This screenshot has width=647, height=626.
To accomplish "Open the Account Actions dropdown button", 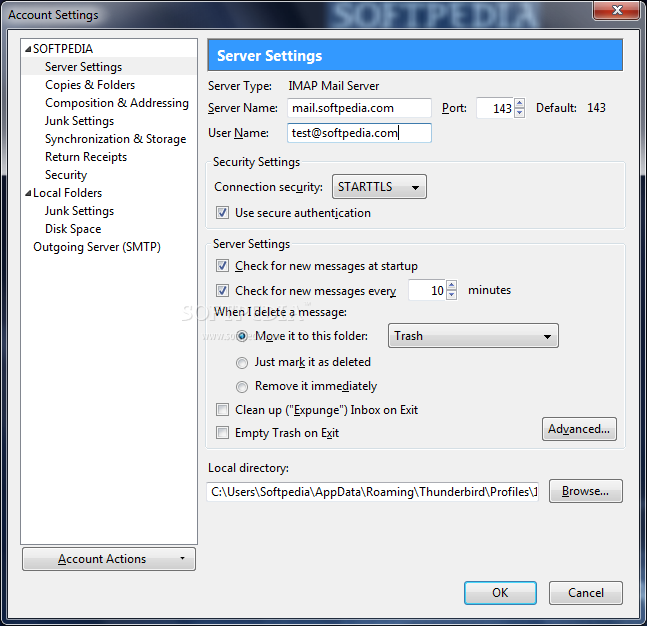I will point(109,559).
